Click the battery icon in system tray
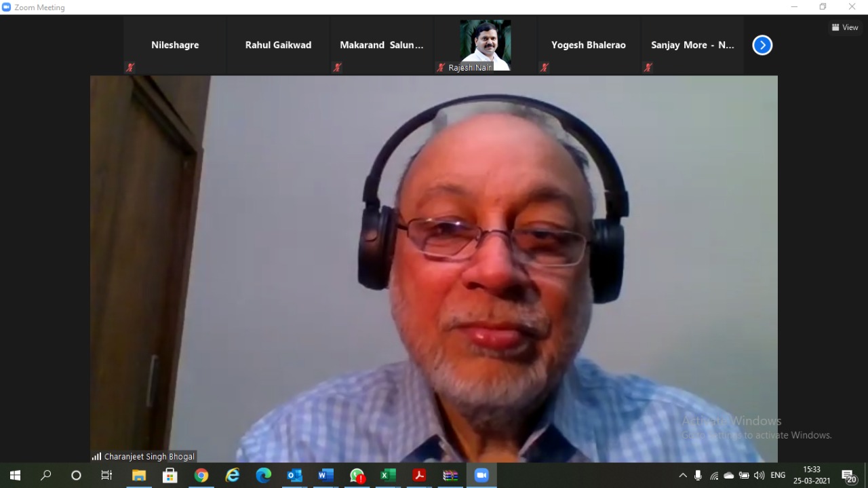Viewport: 868px width, 488px height. tap(744, 475)
